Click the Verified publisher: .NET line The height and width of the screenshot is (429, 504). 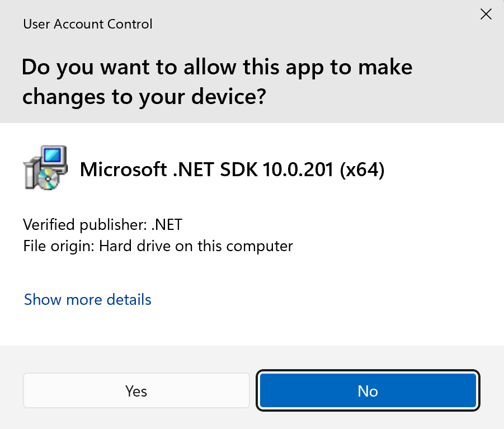[102, 224]
